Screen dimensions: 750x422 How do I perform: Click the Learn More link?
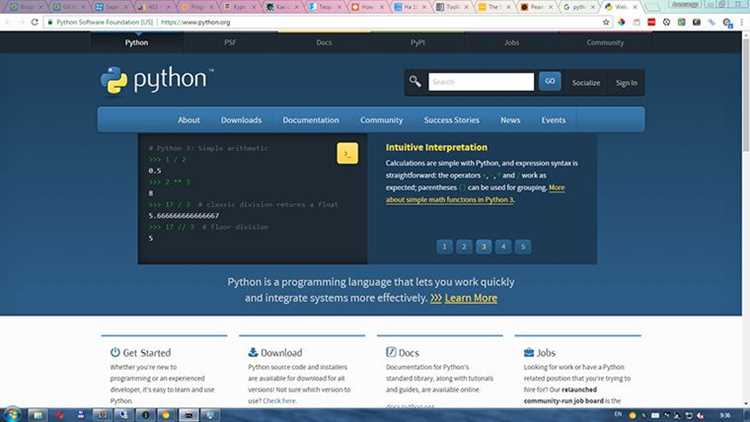click(471, 298)
